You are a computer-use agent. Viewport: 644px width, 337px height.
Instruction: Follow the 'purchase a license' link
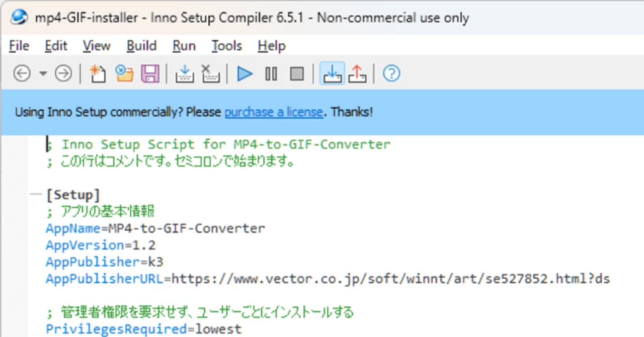(274, 112)
